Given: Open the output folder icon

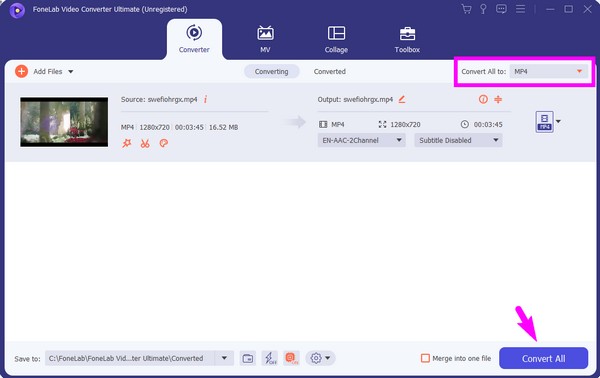Looking at the screenshot, I should click(x=248, y=358).
